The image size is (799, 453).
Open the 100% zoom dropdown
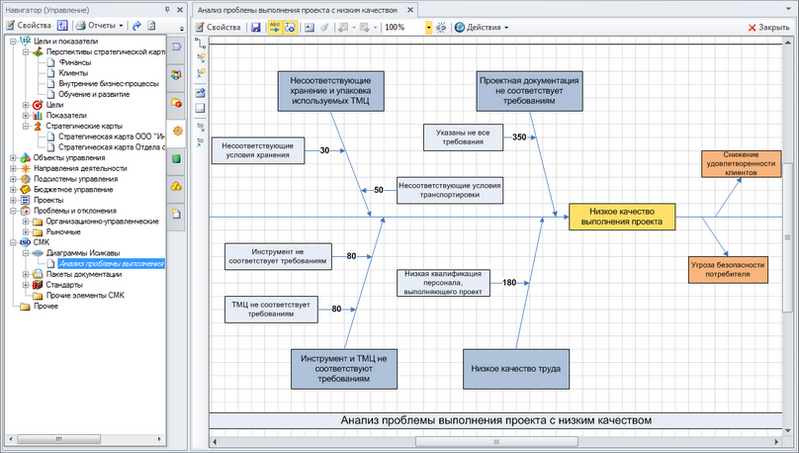tap(429, 28)
